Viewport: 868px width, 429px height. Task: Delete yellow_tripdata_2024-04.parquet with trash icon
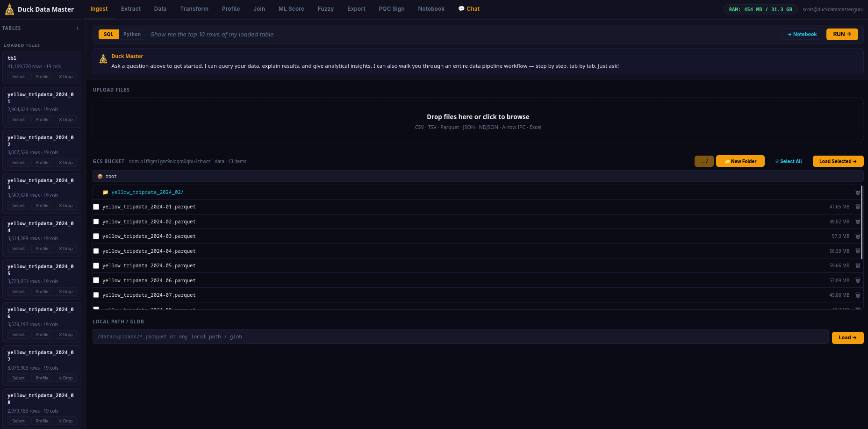[x=858, y=251]
